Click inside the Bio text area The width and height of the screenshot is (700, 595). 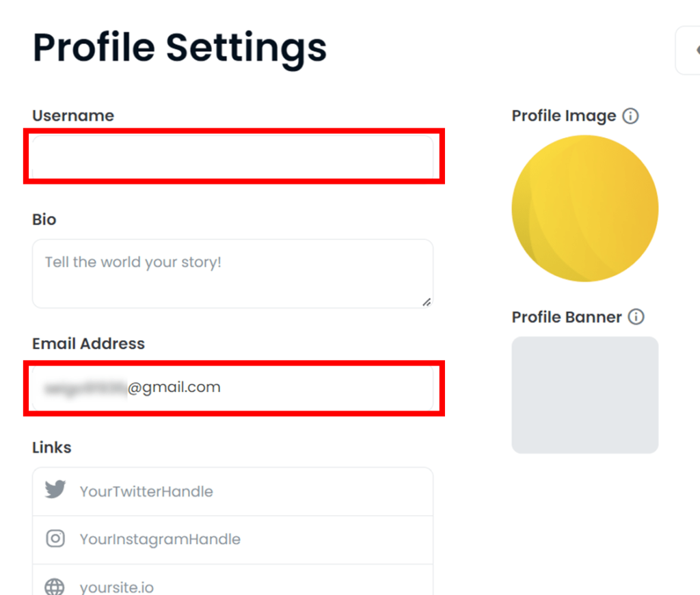click(232, 273)
